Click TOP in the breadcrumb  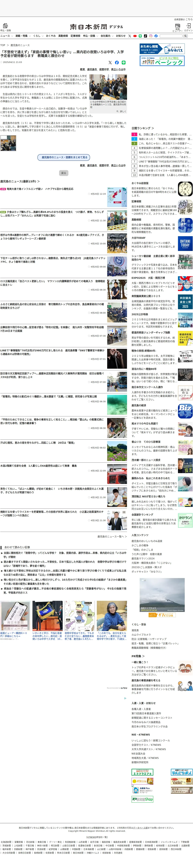3,45
